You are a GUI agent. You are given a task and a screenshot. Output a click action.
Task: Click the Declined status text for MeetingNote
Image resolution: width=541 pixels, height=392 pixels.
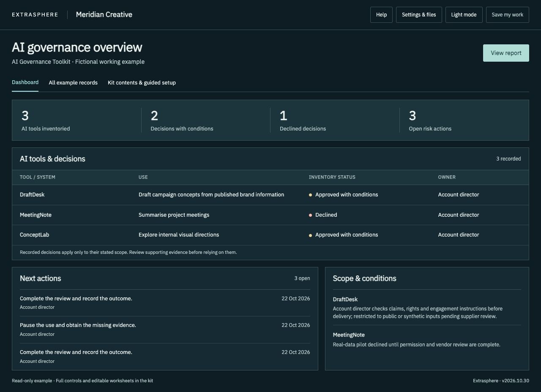pos(326,215)
